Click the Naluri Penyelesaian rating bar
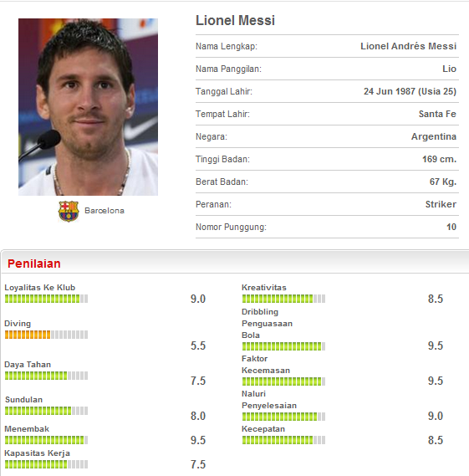Screen dimensions: 469x476 coord(283,417)
